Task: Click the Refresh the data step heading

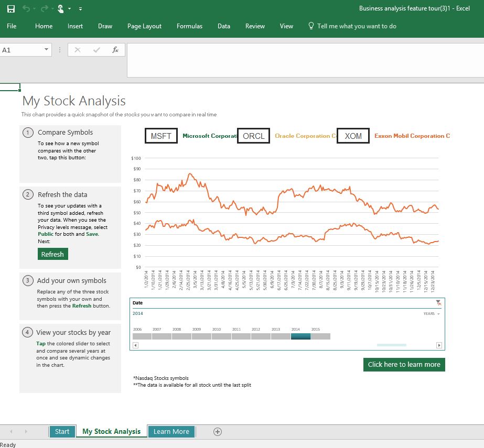Action: click(x=62, y=195)
